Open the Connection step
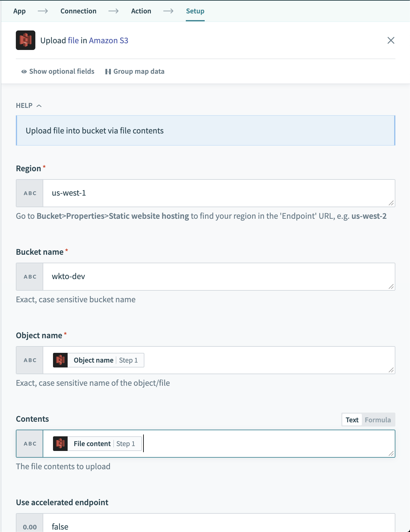Screen dimensions: 410x532 tap(78, 11)
